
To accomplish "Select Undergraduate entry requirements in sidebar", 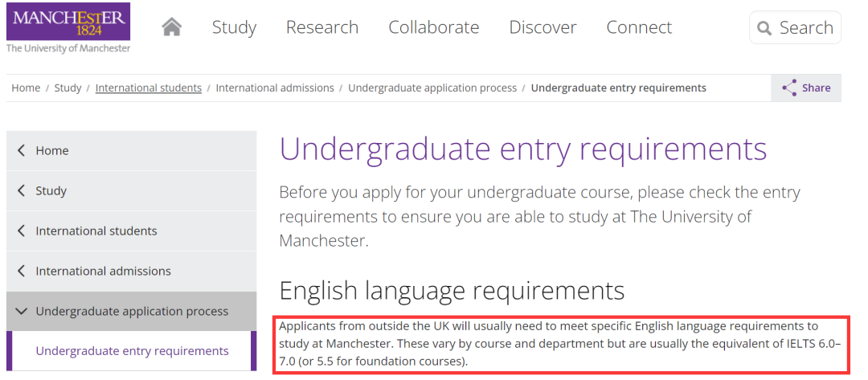I will point(132,351).
